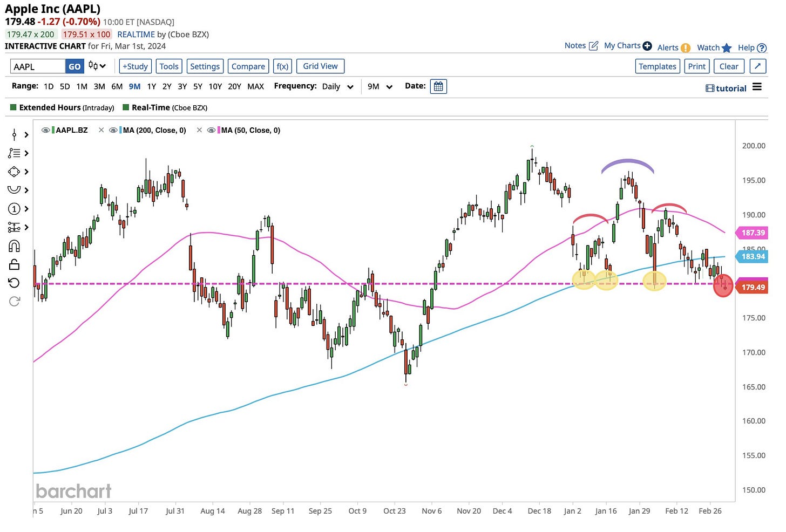The height and width of the screenshot is (532, 786).
Task: Expand the annotation number tool flyout
Action: coord(26,209)
